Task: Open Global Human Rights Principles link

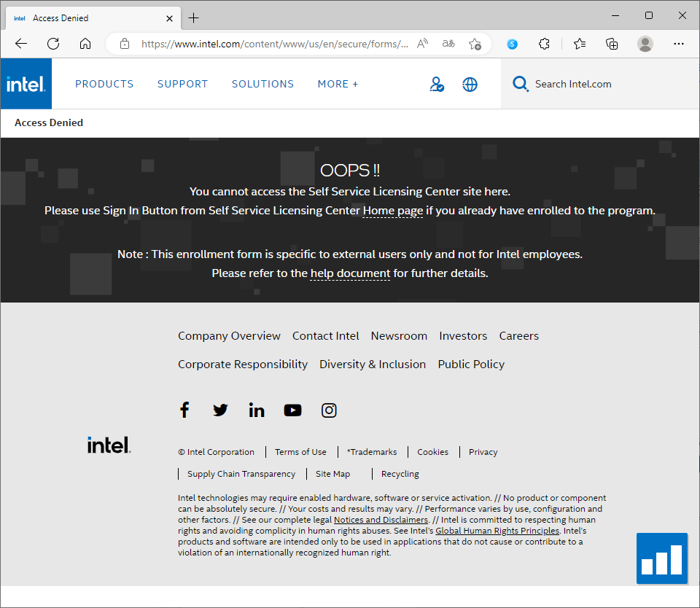Action: (x=497, y=530)
